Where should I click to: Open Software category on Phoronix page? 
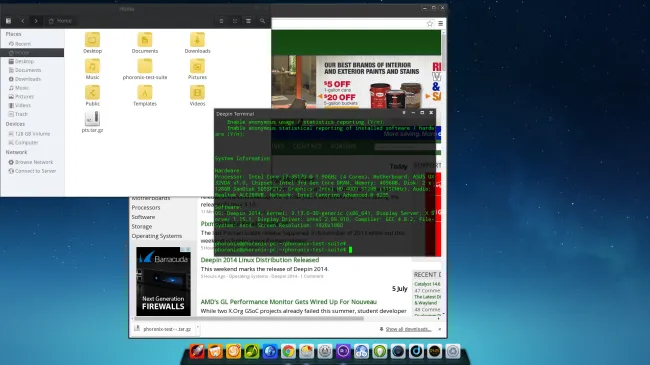click(x=143, y=217)
